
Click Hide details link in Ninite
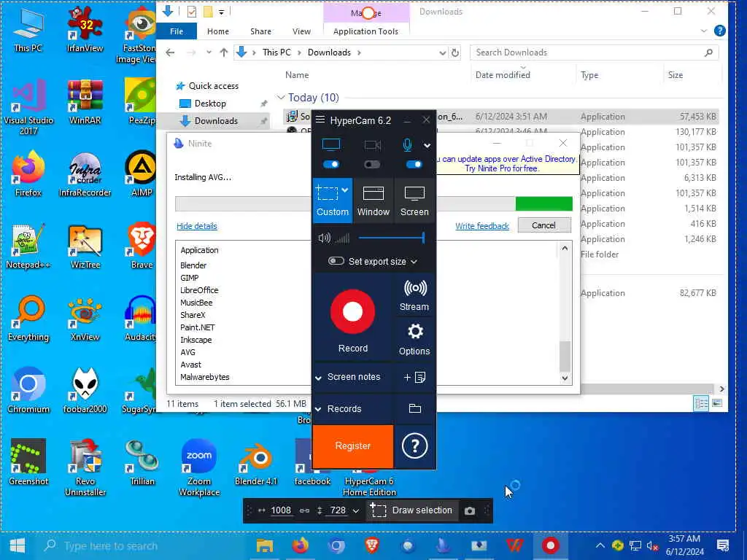[x=197, y=226]
